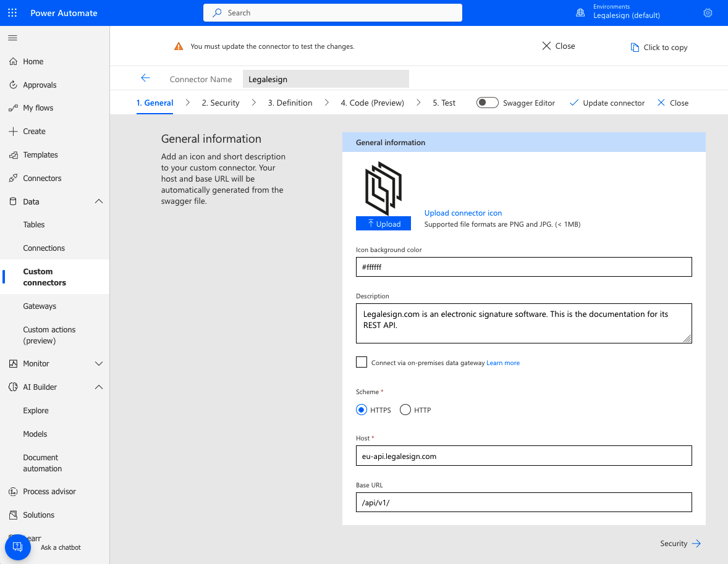Click the My flows icon
This screenshot has height=564, width=728.
[x=13, y=108]
